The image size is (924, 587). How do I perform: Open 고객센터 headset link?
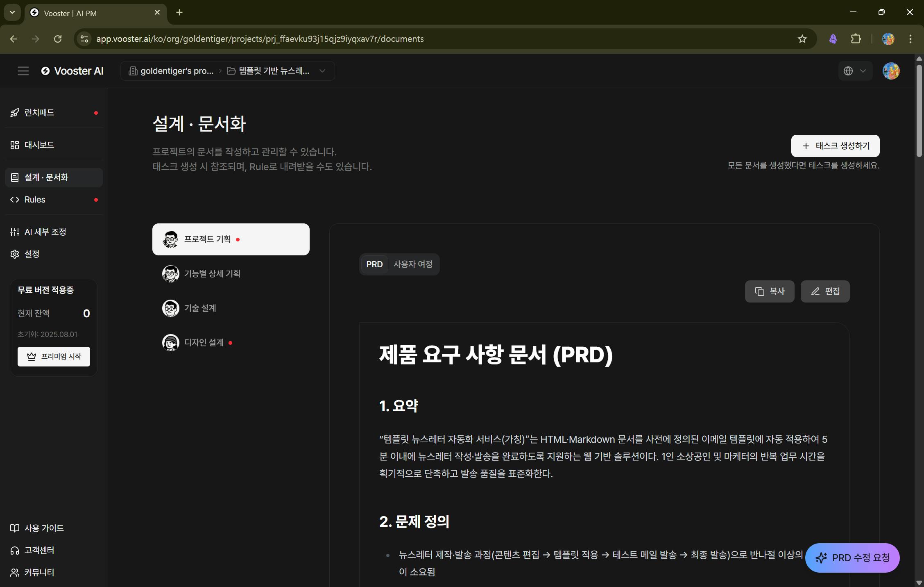click(39, 550)
